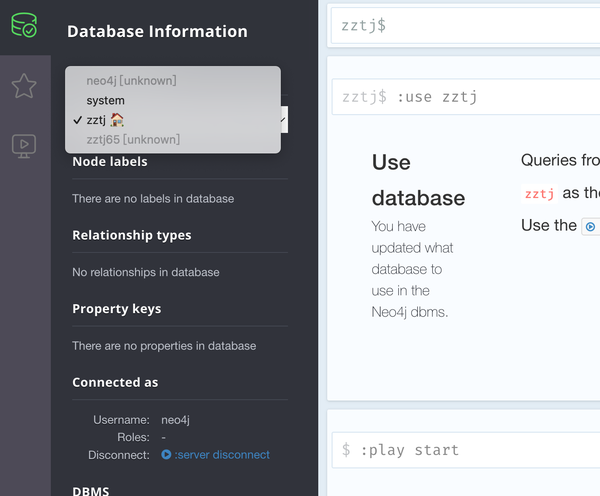This screenshot has width=600, height=496.
Task: Click the 'Node labels' section heading
Action: (110, 162)
